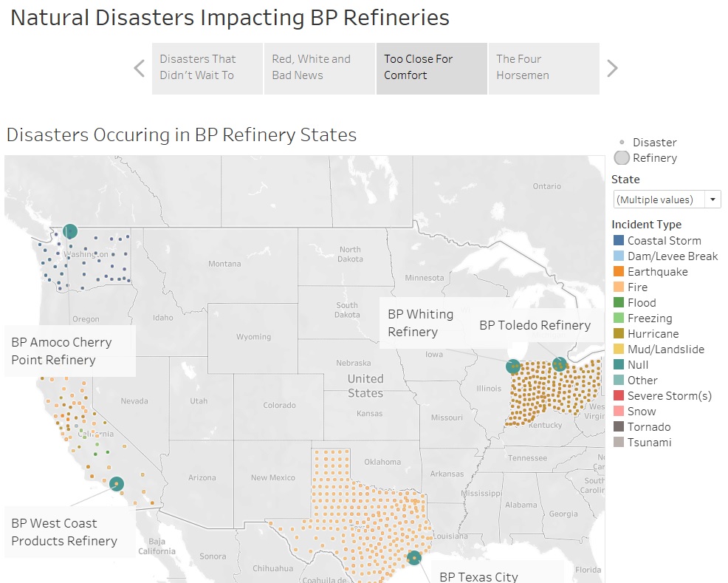Click the 'Hurricane' legend label
Screen dimensions: 728x583
pos(653,333)
